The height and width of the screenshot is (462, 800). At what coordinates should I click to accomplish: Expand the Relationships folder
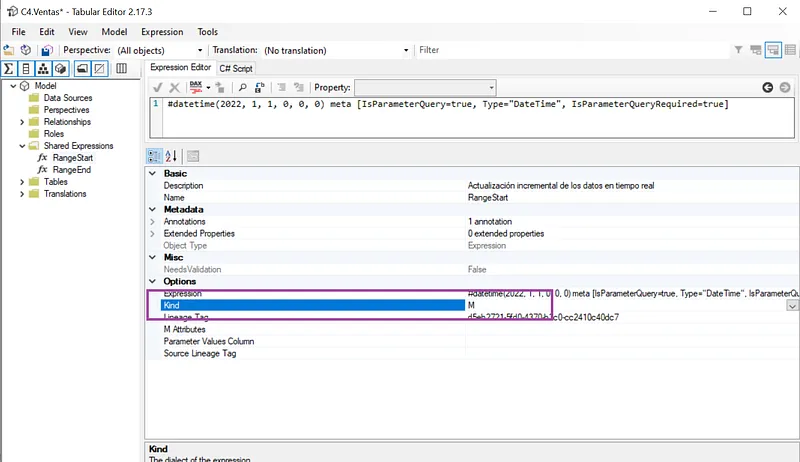point(22,122)
